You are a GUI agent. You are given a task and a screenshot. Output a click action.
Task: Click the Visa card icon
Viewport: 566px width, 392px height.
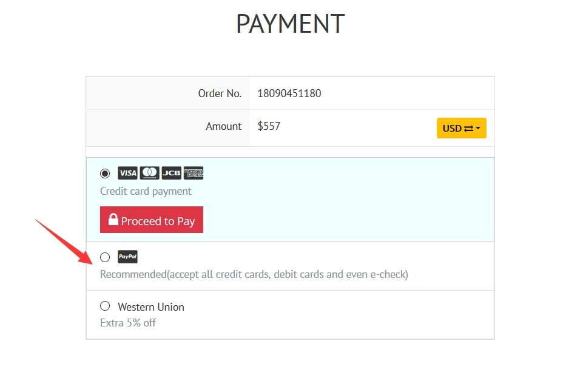127,173
